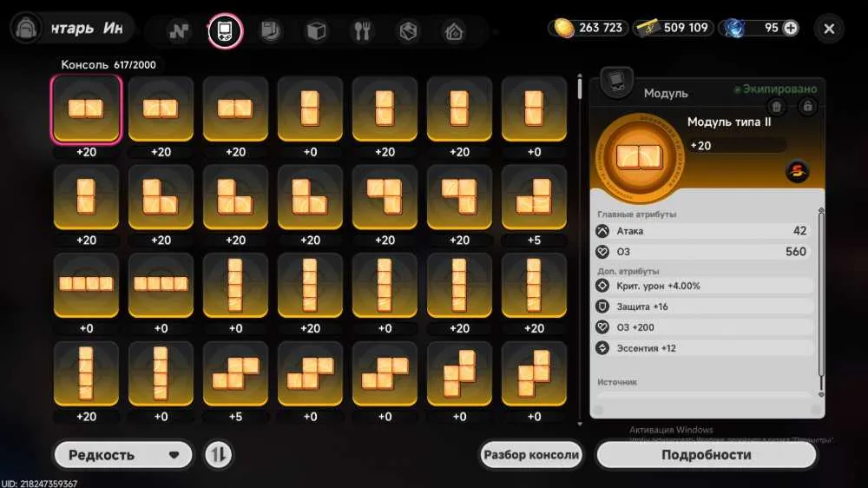Delete the module using trash icon
Viewport: 868px width, 488px height.
pyautogui.click(x=776, y=106)
